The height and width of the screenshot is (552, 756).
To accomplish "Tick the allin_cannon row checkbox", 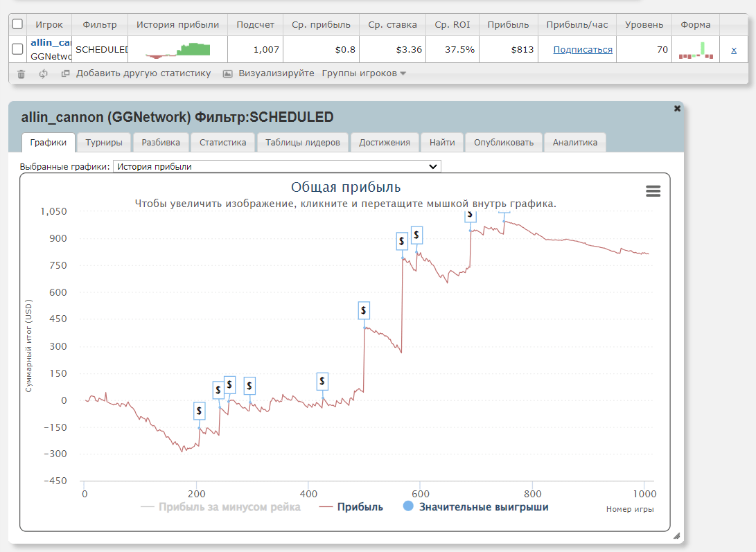I will (x=18, y=49).
